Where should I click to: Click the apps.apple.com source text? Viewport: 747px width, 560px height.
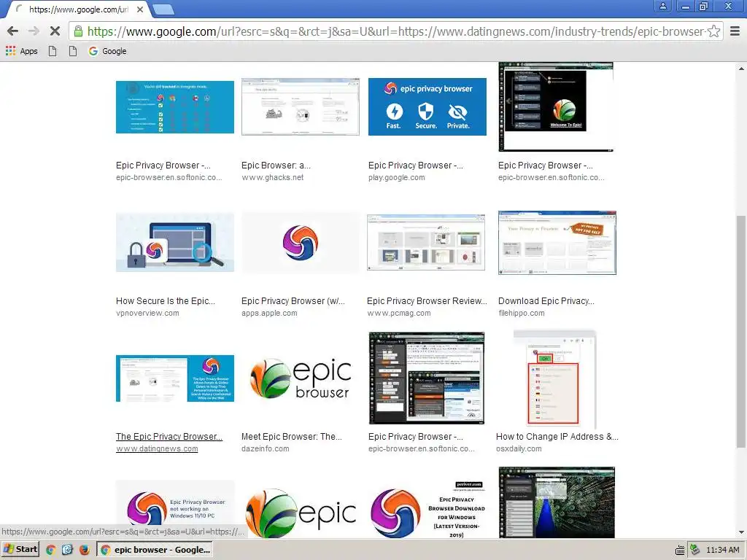click(269, 314)
